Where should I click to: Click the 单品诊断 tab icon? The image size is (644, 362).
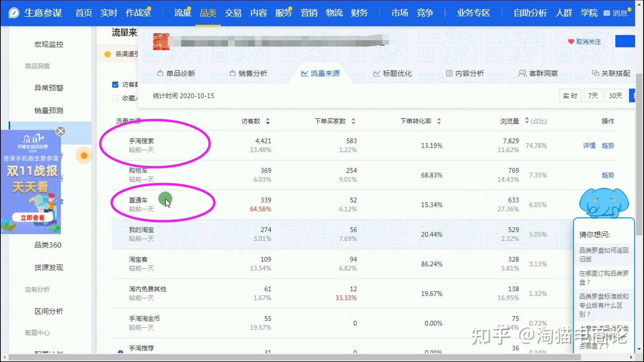click(160, 73)
